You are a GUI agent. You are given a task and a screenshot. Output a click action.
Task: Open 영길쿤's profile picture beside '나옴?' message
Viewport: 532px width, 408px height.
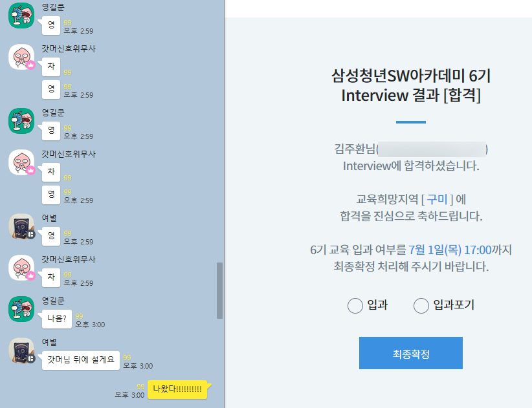[x=21, y=309]
